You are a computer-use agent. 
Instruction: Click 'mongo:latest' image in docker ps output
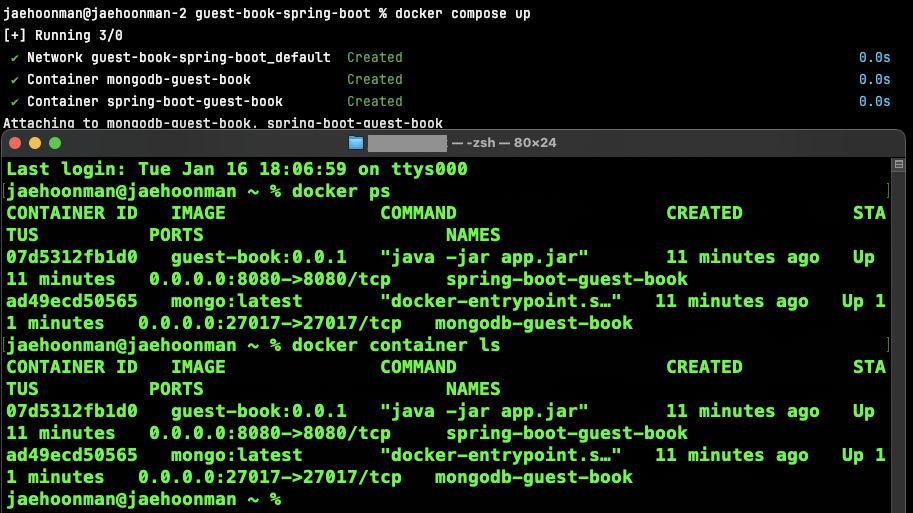[x=236, y=302]
